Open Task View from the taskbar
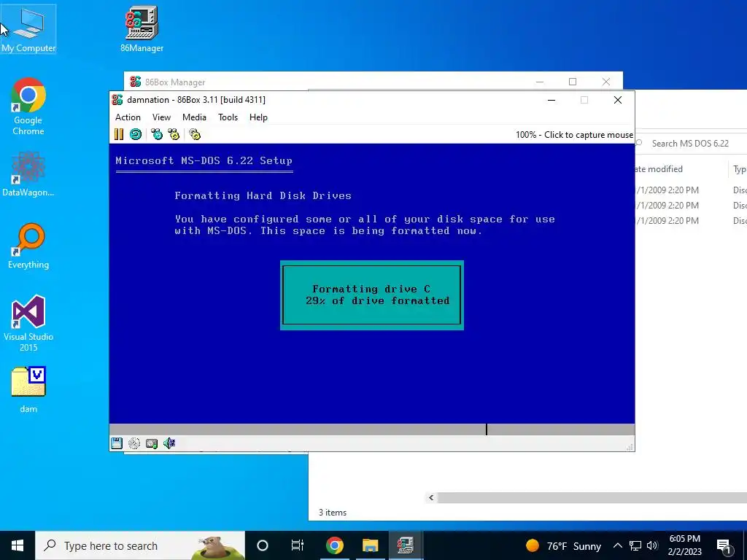Viewport: 747px width, 560px height. [x=298, y=545]
